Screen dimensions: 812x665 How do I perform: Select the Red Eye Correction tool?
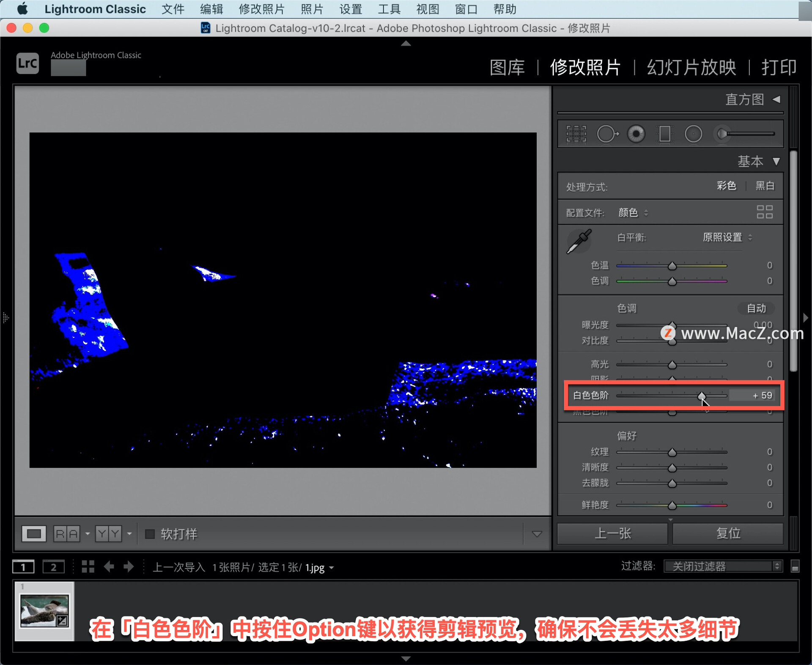(636, 134)
